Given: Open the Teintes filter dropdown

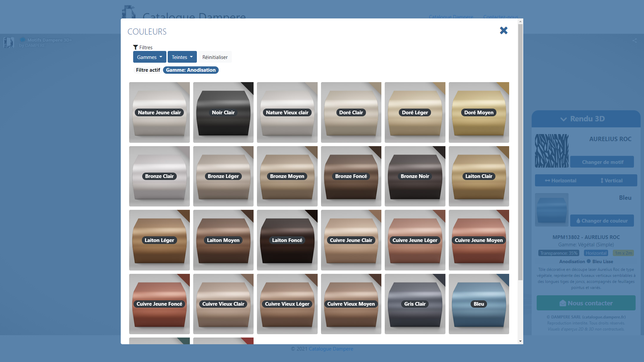Looking at the screenshot, I should pos(182,57).
